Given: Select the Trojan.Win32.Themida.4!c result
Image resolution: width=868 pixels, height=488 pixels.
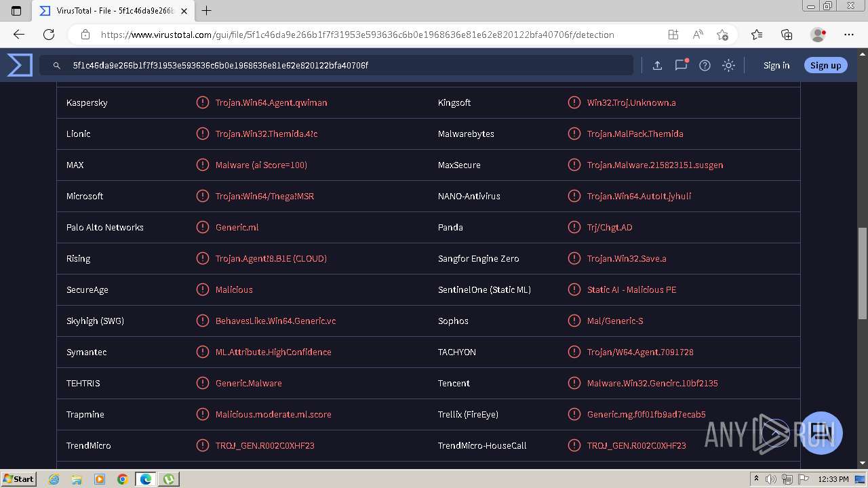Looking at the screenshot, I should [x=267, y=134].
